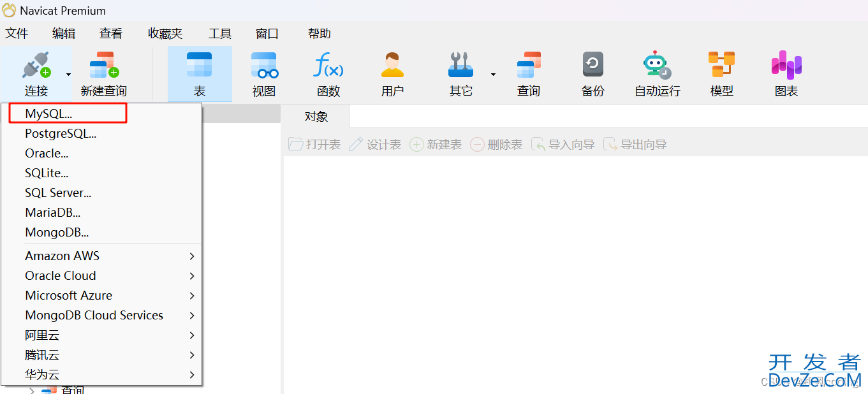Select the Microsoft Azure menu entry
The height and width of the screenshot is (394, 868).
pos(101,296)
